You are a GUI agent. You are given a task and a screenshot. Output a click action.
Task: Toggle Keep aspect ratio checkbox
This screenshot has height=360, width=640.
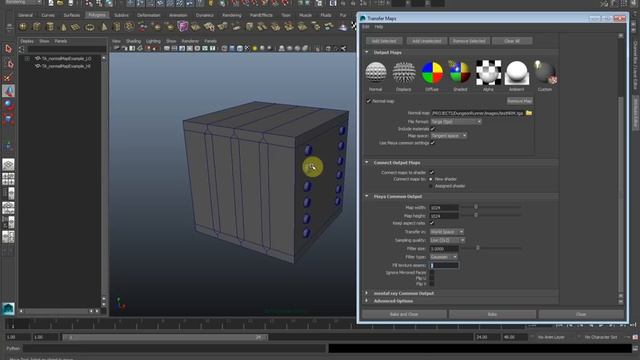pyautogui.click(x=432, y=223)
